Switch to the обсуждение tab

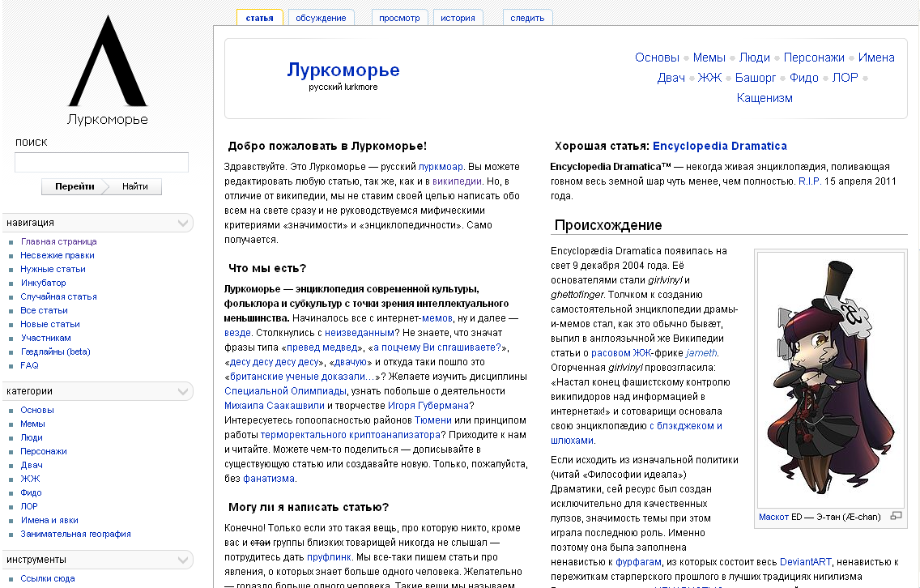pos(321,18)
